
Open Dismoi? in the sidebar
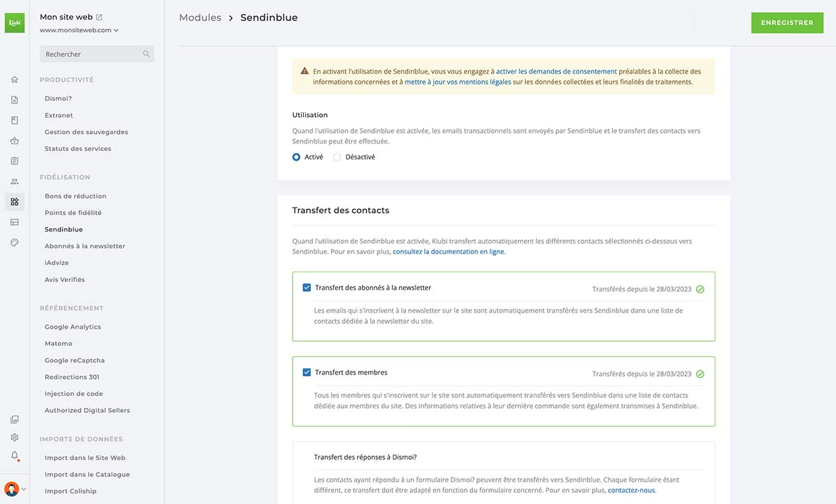pos(59,99)
